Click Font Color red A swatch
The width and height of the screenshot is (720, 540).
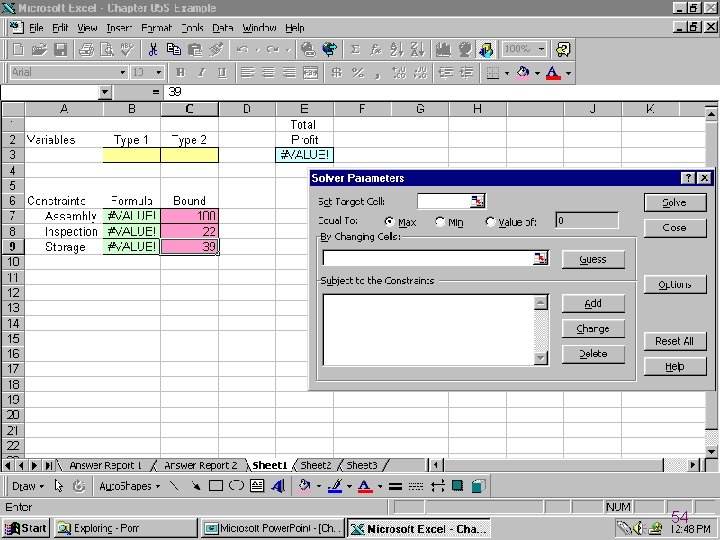[553, 73]
